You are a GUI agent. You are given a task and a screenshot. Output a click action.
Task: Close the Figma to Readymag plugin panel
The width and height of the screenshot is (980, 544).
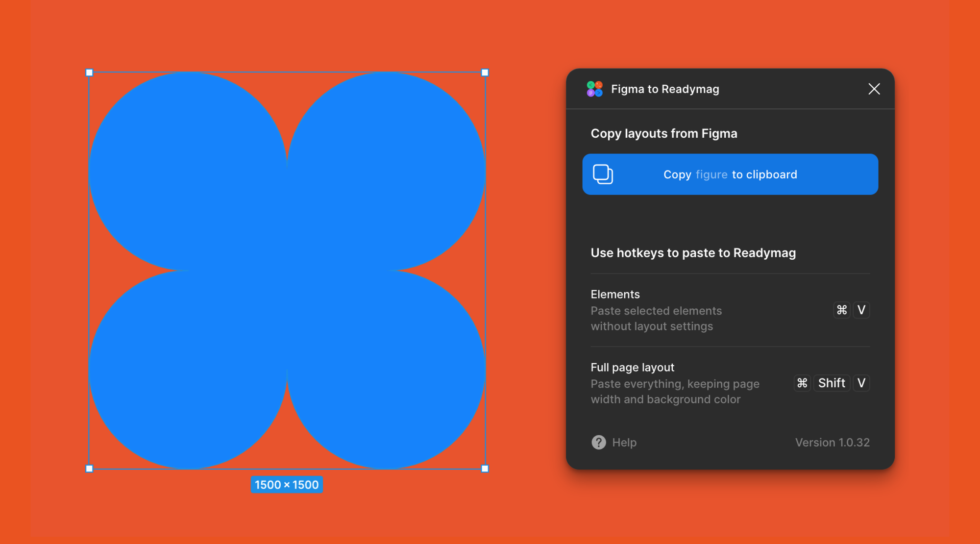(x=874, y=89)
